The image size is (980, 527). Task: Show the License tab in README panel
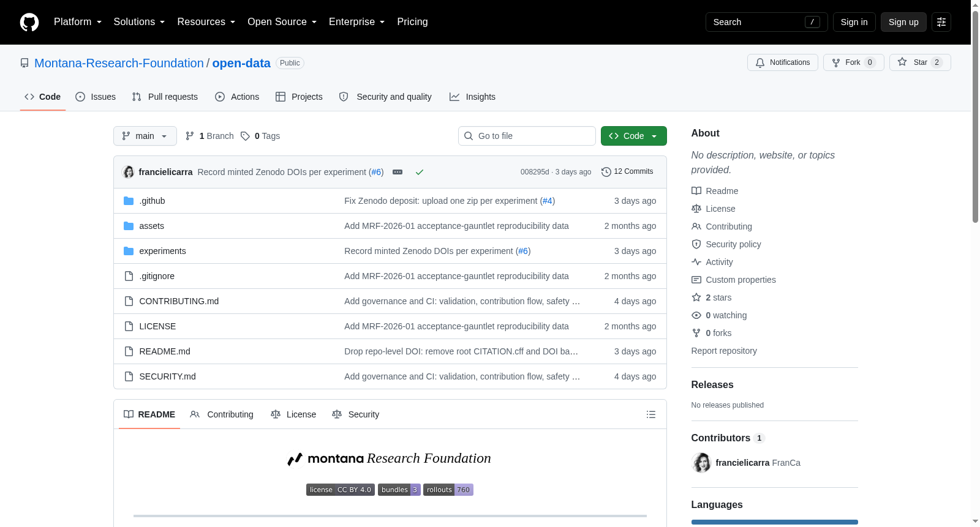click(x=293, y=414)
